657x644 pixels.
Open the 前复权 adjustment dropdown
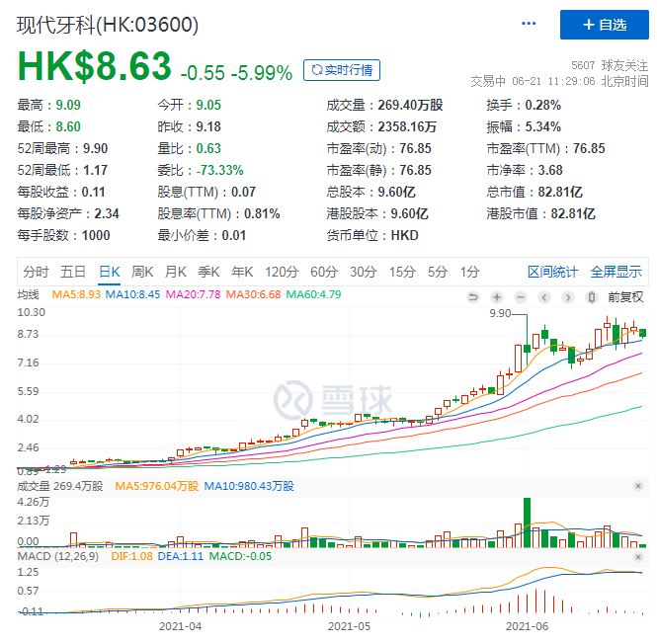click(625, 297)
